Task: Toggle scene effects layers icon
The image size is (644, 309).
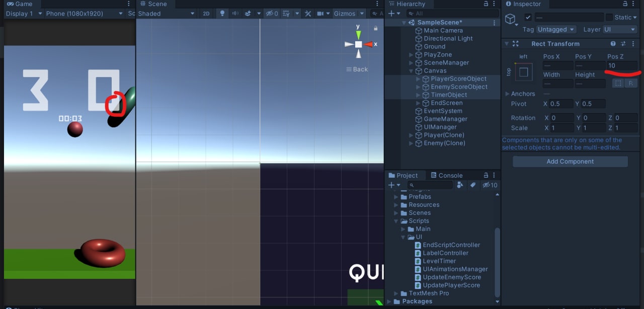Action: (x=248, y=14)
